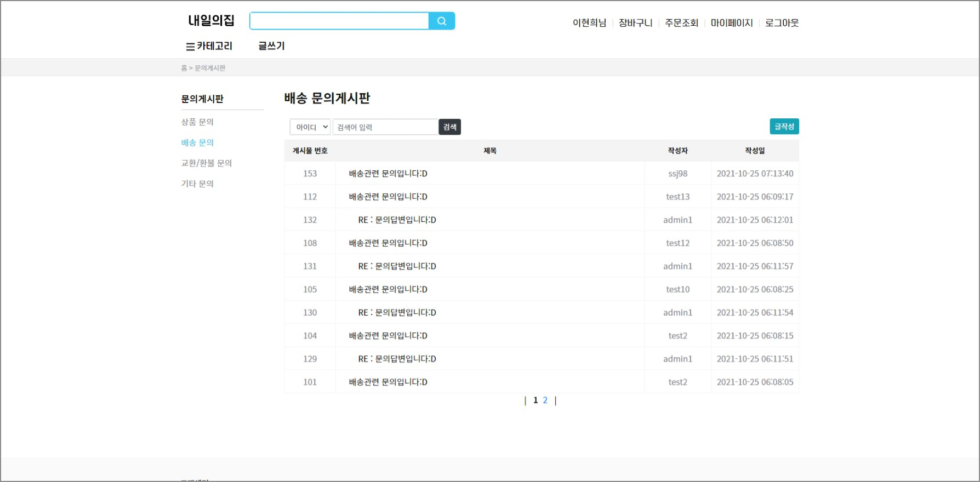
Task: Click the magnifier search icon button
Action: coord(442,21)
